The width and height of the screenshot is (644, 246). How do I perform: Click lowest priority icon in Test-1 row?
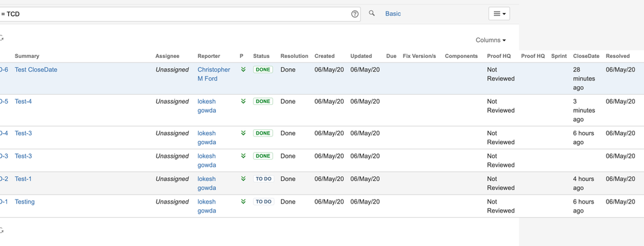pyautogui.click(x=243, y=178)
